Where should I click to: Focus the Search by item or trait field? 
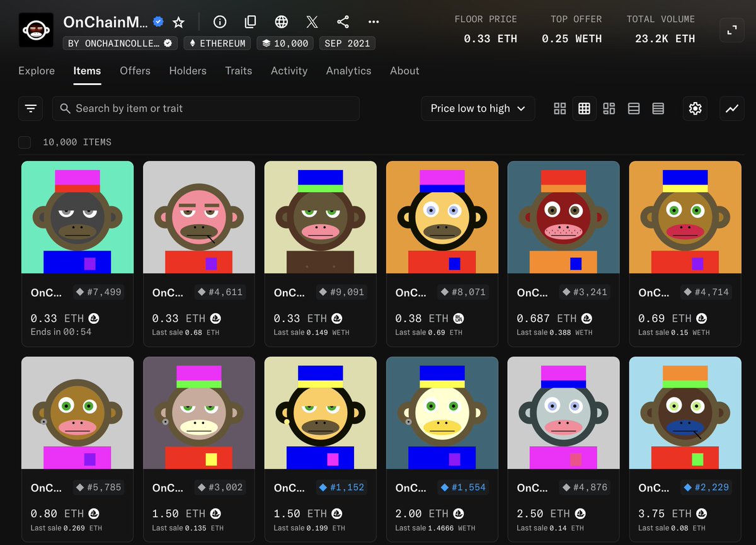(x=206, y=108)
